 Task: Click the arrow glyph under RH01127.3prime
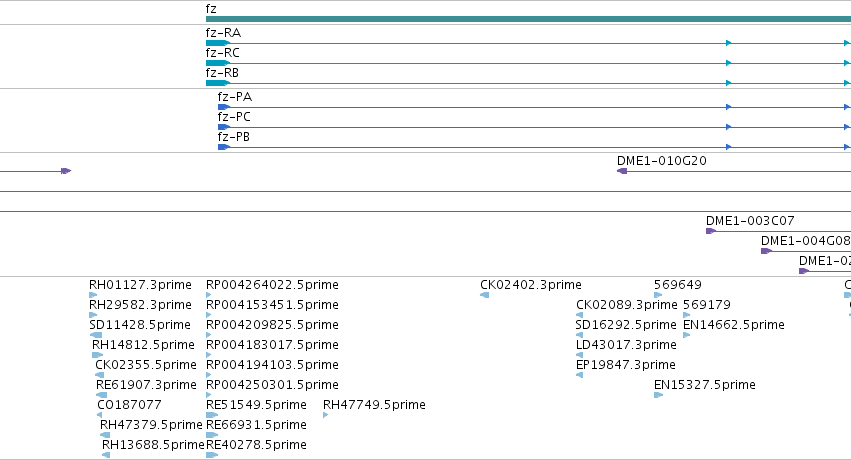[93, 295]
